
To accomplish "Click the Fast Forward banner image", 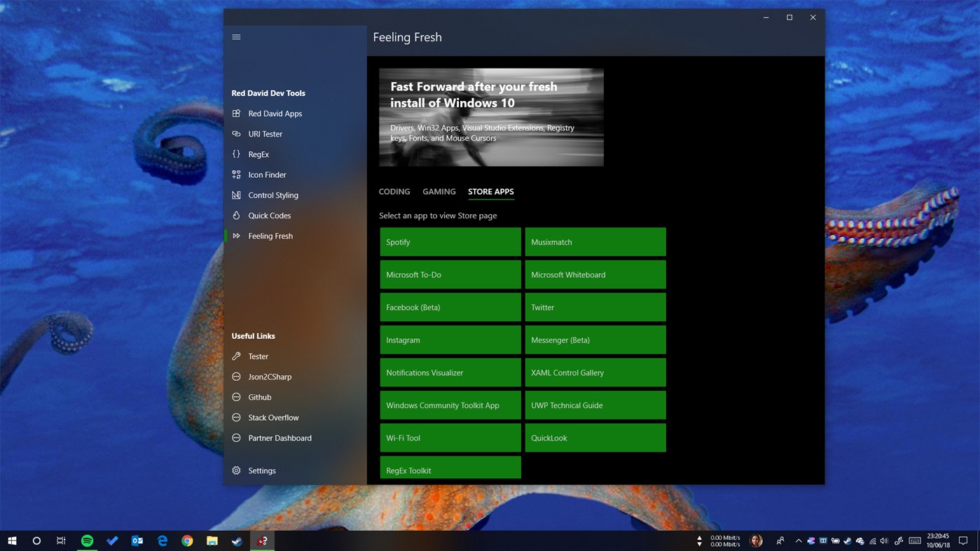I will [491, 117].
